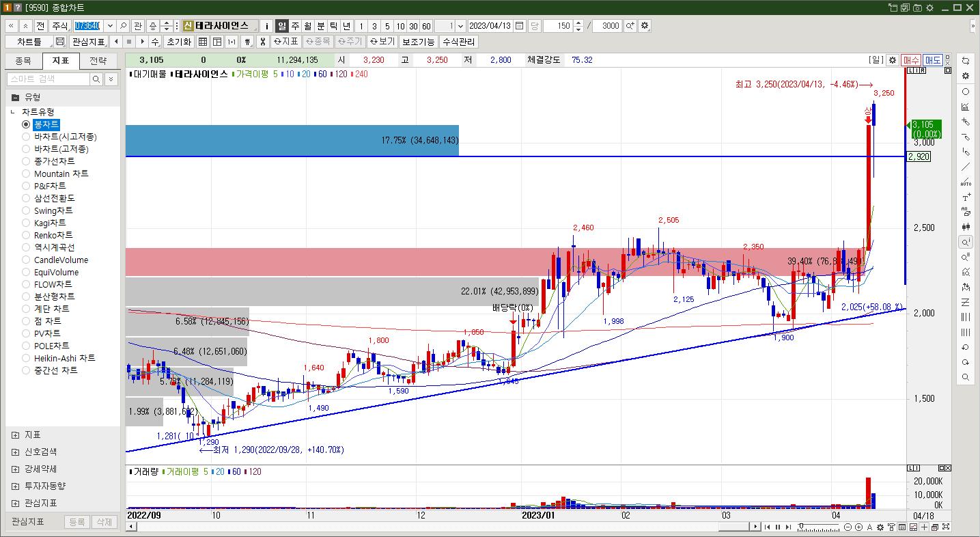Select the 종가선차트 radio option

coord(48,161)
